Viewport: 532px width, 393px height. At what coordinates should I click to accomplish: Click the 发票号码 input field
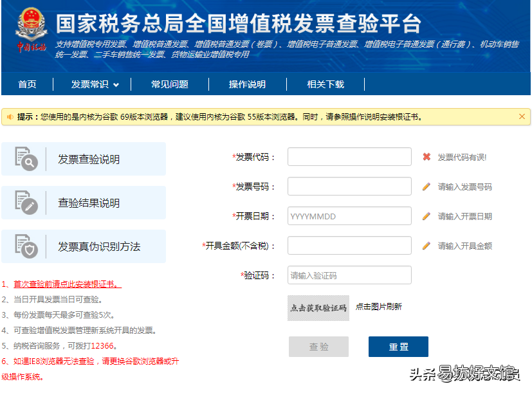pyautogui.click(x=349, y=187)
